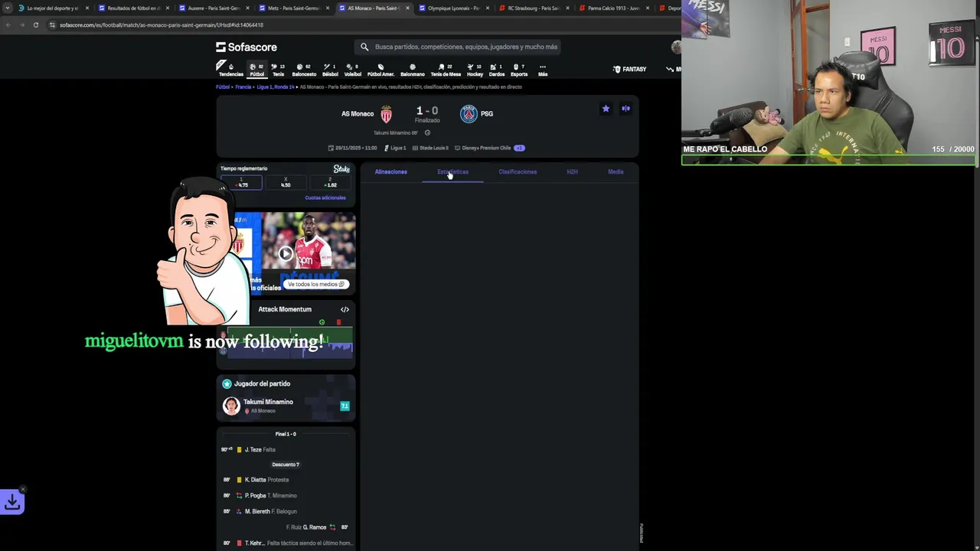The image size is (980, 551).
Task: Switch to the Auxerre - Paris Saint-Germain tab
Action: click(x=213, y=8)
